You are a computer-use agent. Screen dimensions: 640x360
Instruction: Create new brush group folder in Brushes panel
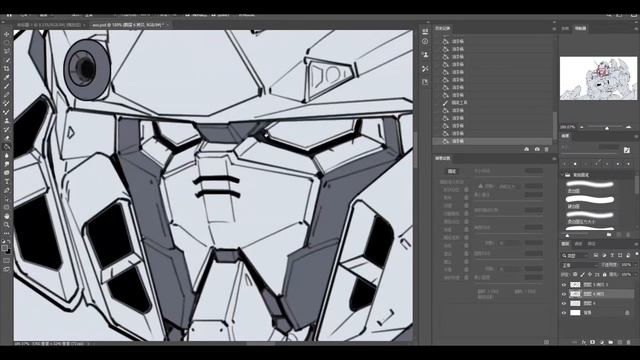609,235
